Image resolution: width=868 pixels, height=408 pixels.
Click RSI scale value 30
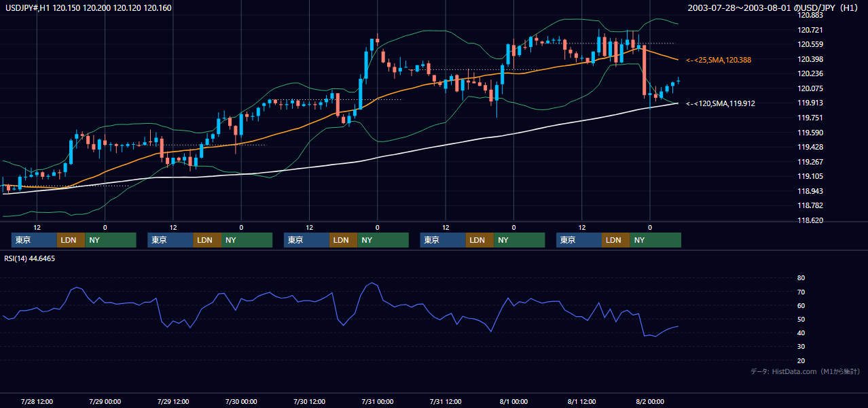pos(801,347)
